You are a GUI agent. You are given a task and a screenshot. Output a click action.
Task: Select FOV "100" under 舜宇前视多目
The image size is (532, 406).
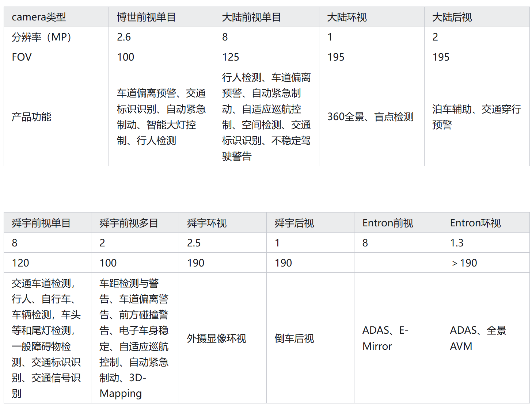[x=135, y=263]
